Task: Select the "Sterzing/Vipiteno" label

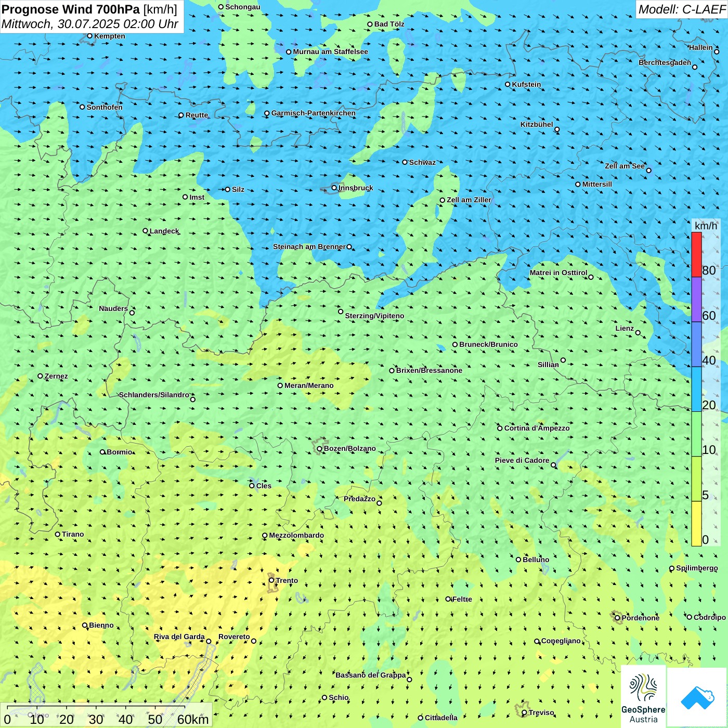Action: coord(374,316)
